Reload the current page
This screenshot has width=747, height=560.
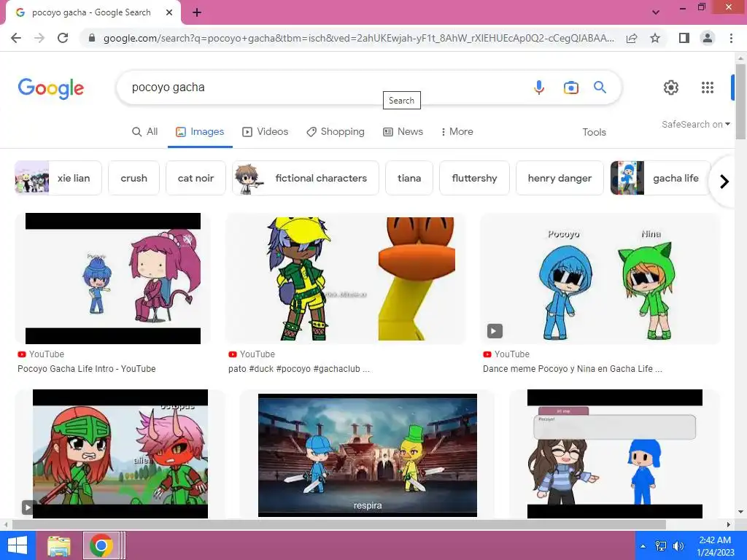(x=63, y=38)
